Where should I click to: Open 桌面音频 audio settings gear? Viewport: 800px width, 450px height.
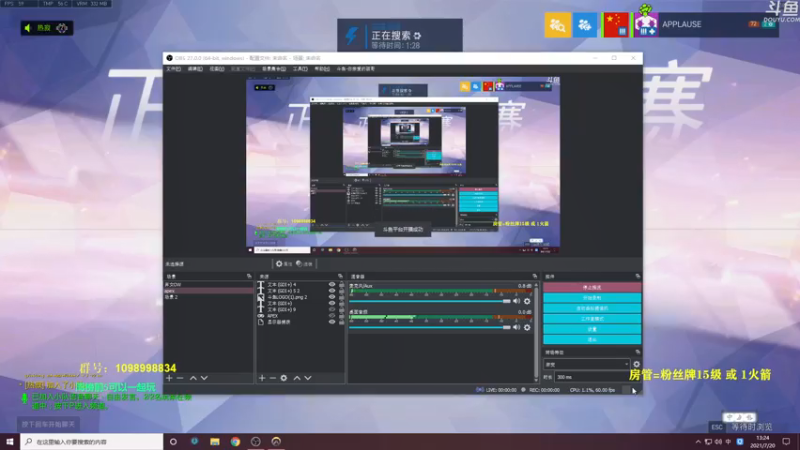pyautogui.click(x=527, y=327)
